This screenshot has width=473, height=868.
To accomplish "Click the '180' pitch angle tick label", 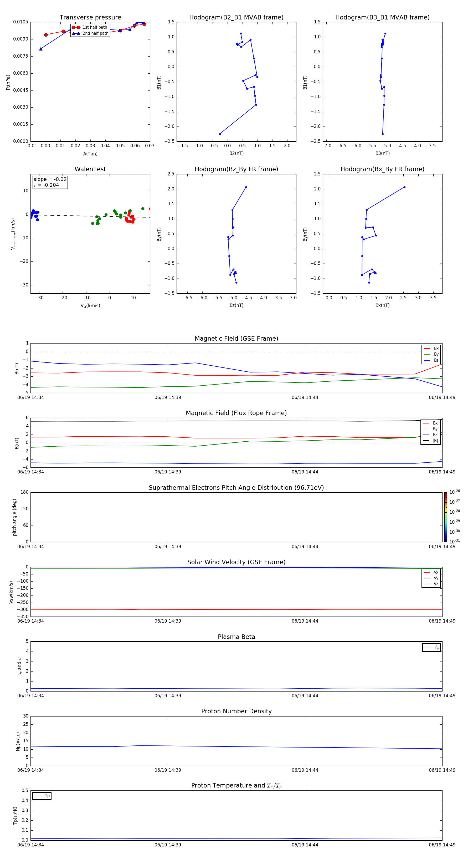I will click(x=25, y=492).
